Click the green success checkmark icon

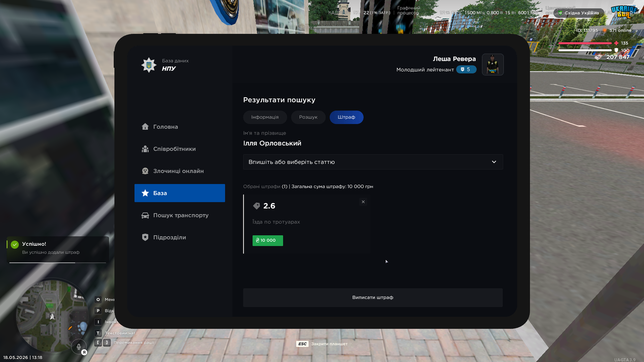pos(15,244)
